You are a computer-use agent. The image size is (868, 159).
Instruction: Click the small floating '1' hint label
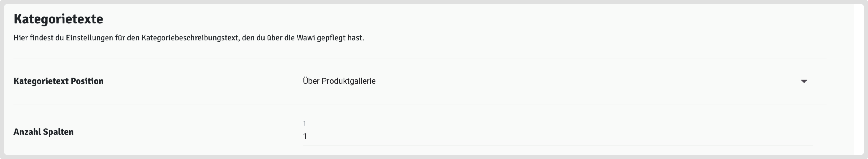304,124
